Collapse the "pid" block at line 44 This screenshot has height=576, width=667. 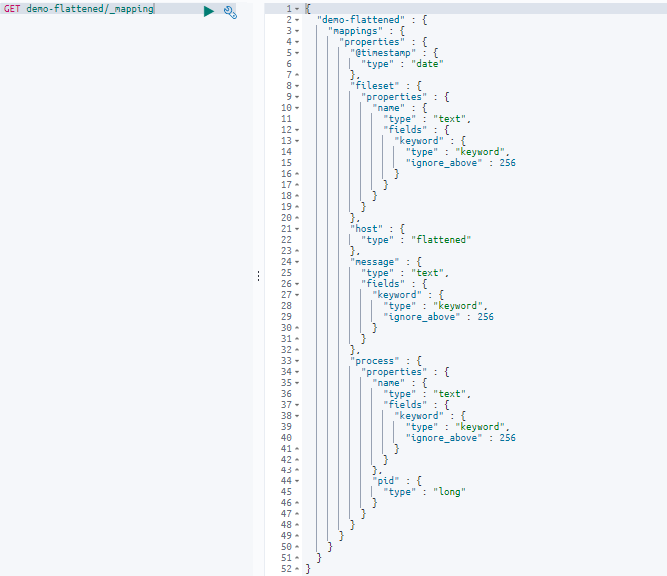(x=297, y=481)
